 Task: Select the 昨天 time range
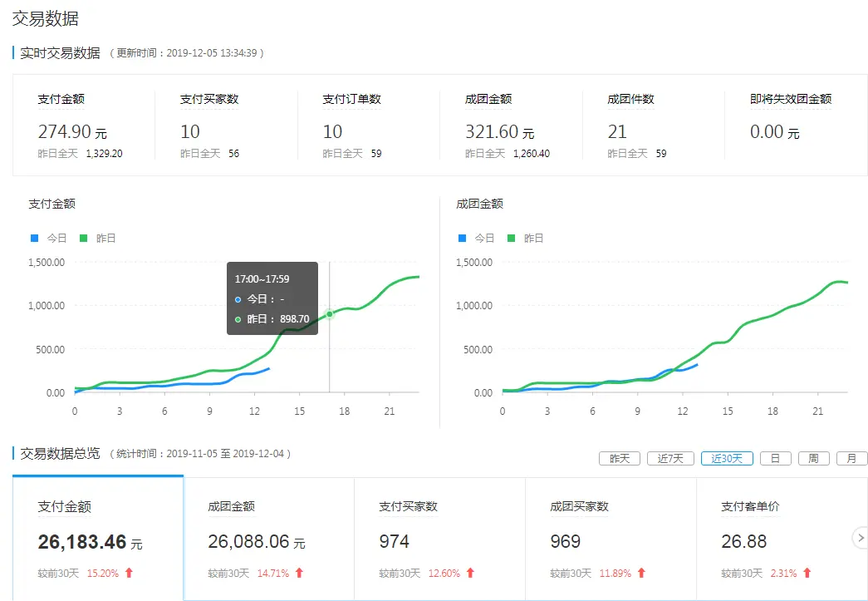coord(620,458)
